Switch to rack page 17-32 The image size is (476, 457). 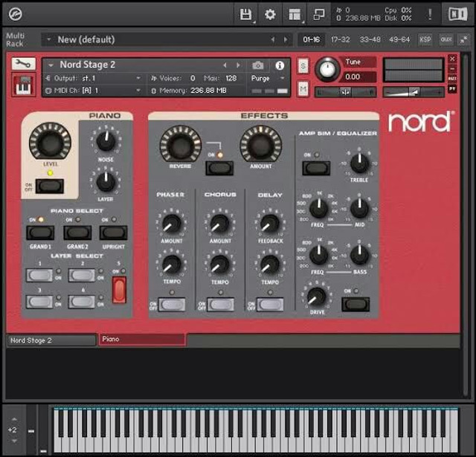[x=341, y=39]
